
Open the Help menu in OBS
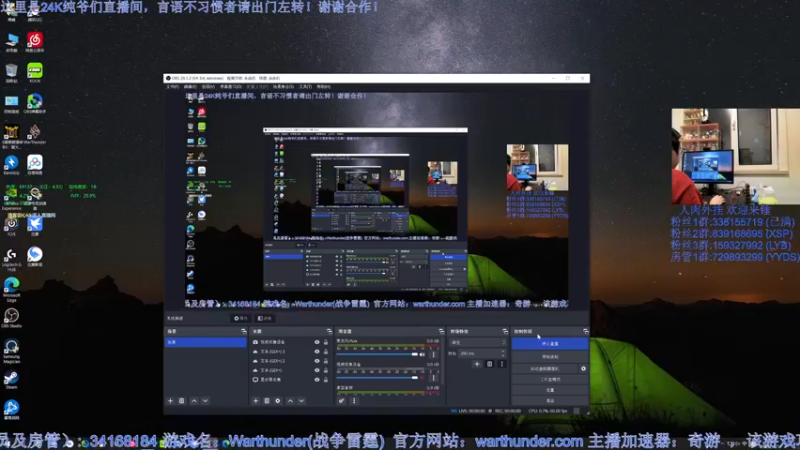(323, 87)
